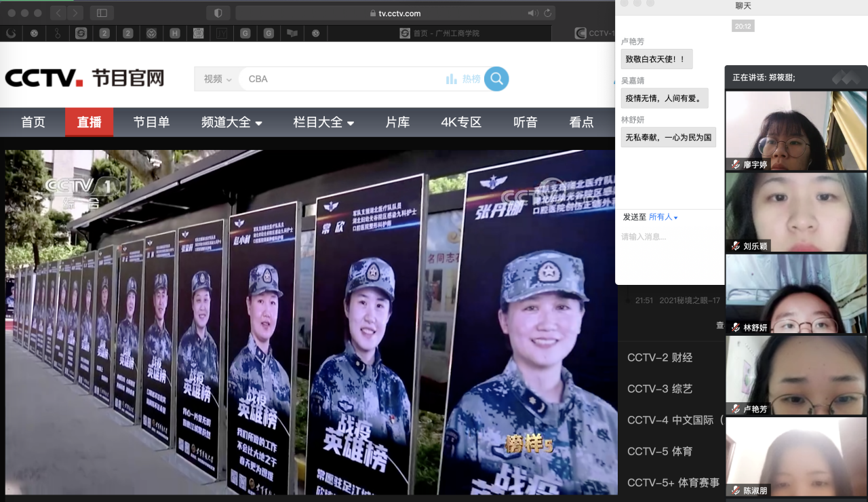868x502 pixels.
Task: Open the 热榜 hot list chart icon
Action: [452, 79]
